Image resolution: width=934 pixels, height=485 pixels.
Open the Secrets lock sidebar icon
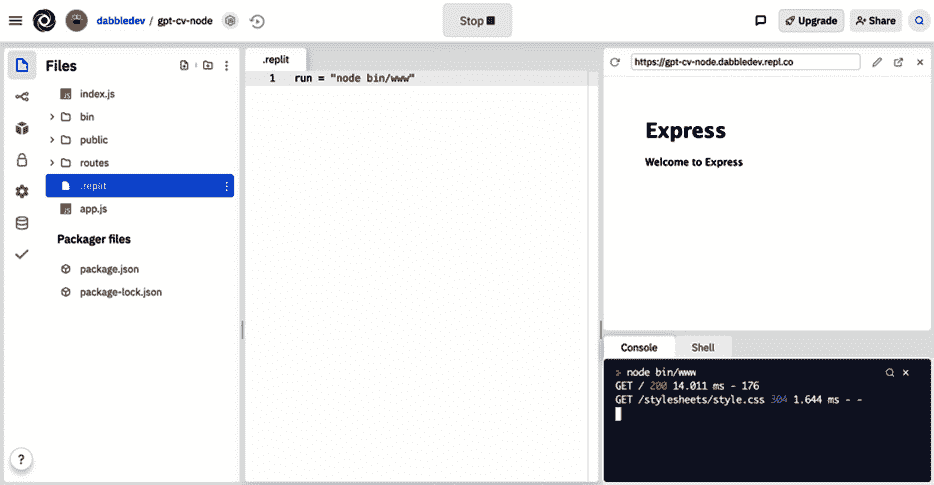click(22, 160)
